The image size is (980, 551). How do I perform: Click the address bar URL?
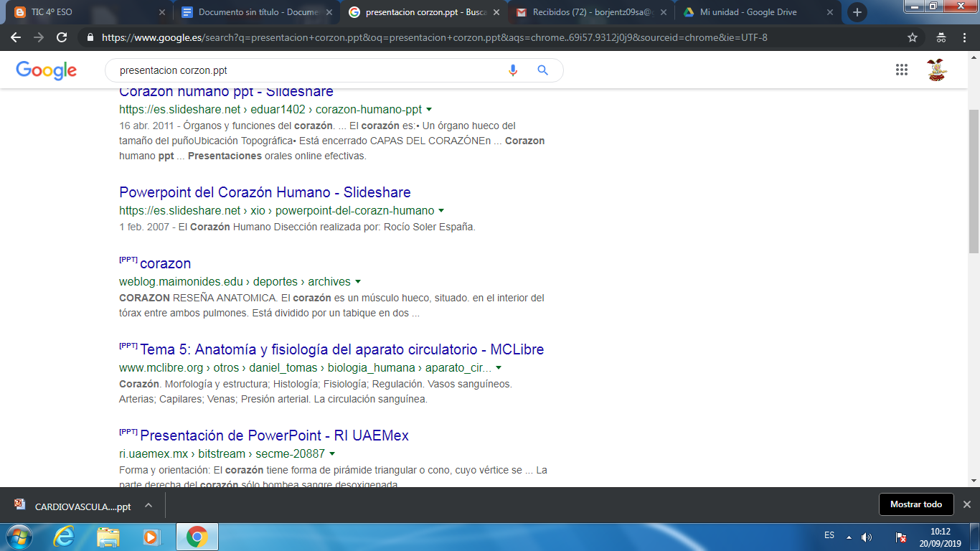click(435, 37)
